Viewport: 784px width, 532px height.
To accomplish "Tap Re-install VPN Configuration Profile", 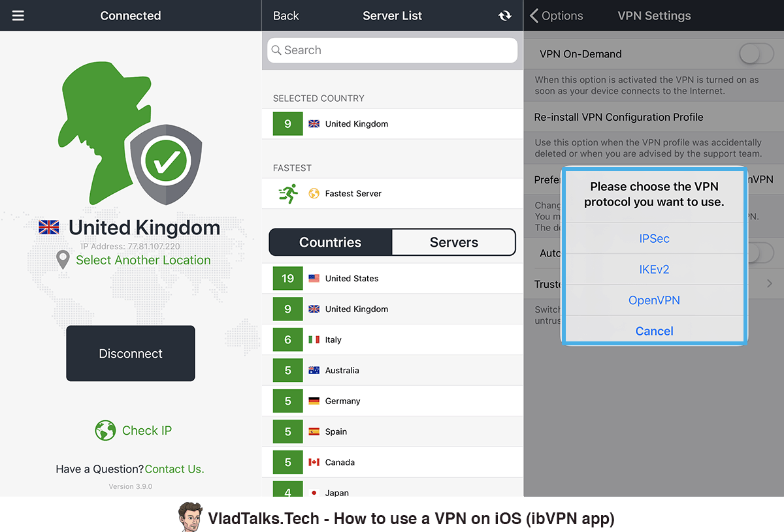I will [x=654, y=117].
